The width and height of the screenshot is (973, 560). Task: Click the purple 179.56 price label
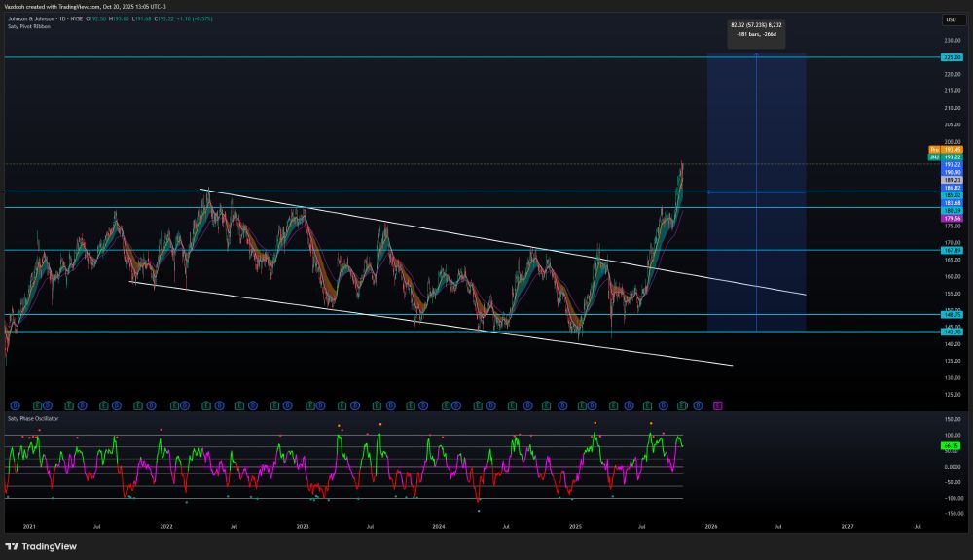coord(952,219)
